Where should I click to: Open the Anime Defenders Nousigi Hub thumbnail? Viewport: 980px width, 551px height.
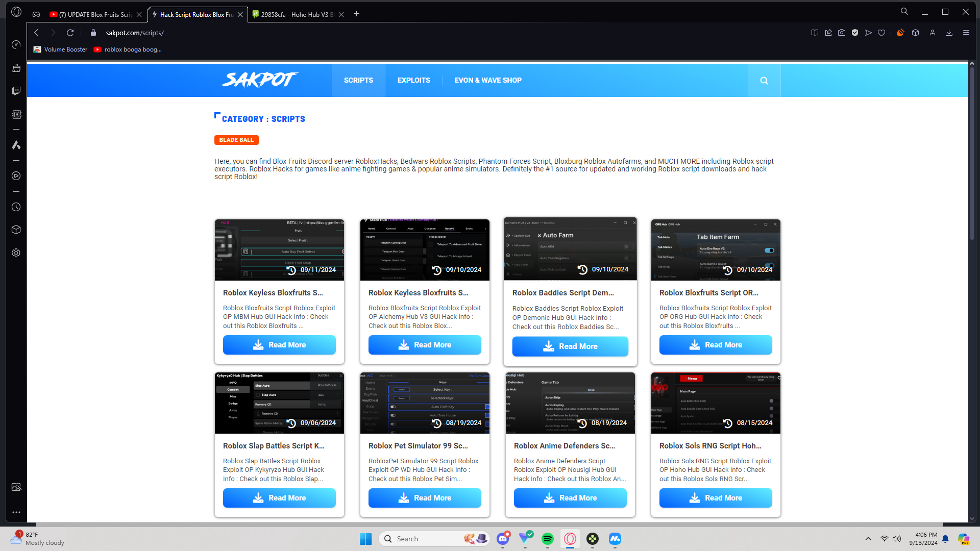click(570, 403)
